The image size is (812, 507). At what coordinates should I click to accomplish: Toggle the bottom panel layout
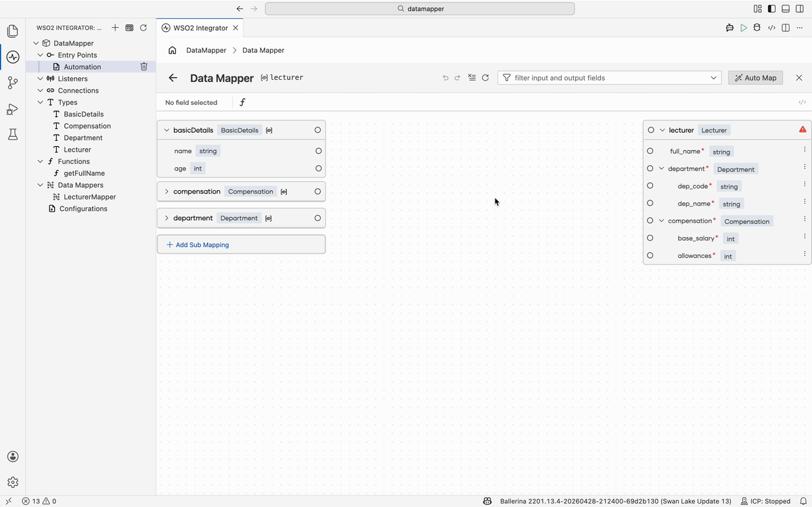point(786,9)
